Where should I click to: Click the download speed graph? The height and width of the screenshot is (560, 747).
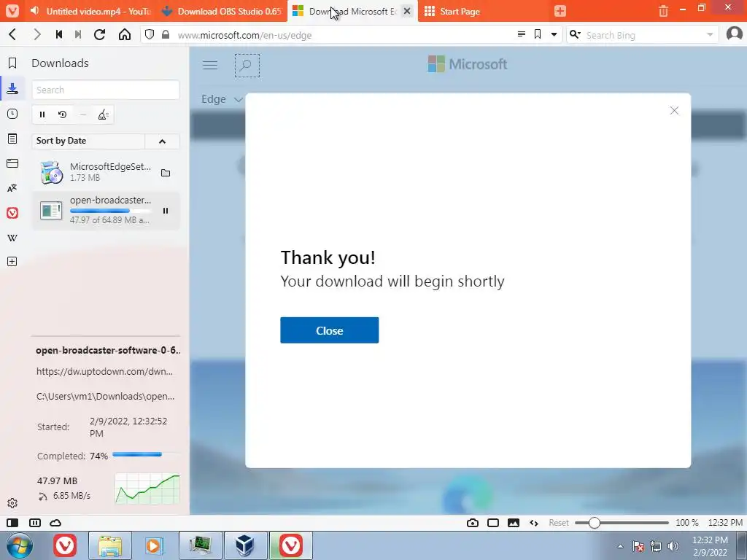click(147, 489)
